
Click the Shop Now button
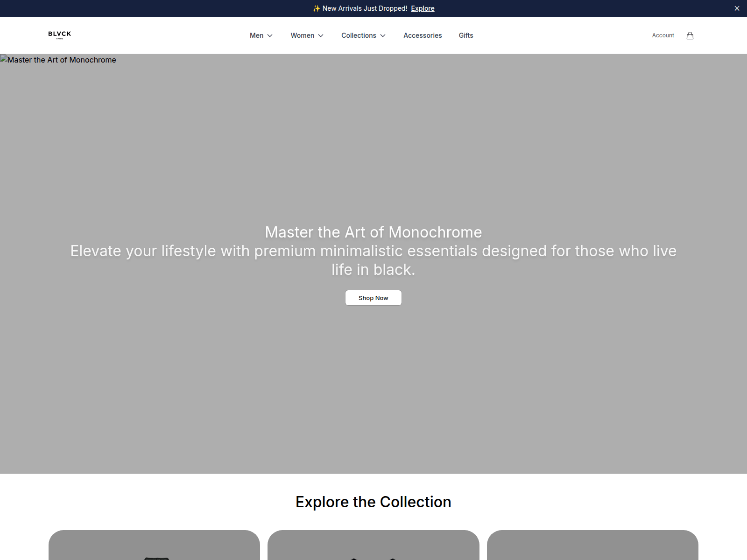click(x=373, y=298)
